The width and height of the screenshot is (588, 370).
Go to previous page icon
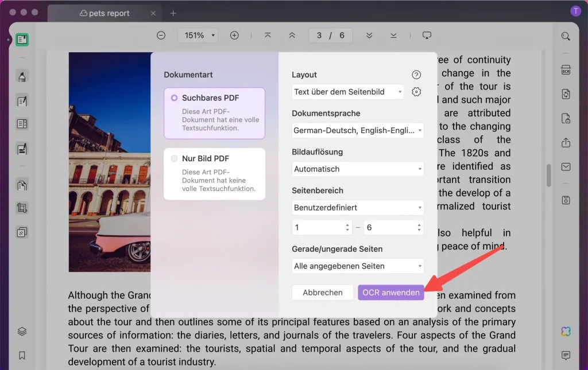coord(292,35)
